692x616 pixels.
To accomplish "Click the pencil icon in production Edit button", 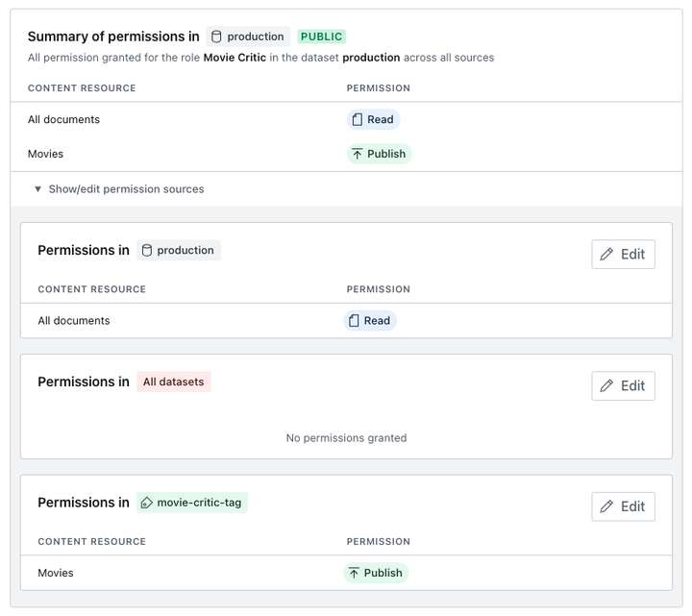I will [606, 255].
